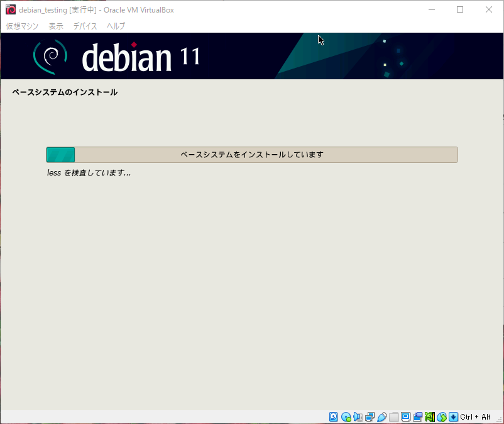Click the keyboard capture arrow icon
Viewport: 504px width, 424px height.
coord(453,417)
